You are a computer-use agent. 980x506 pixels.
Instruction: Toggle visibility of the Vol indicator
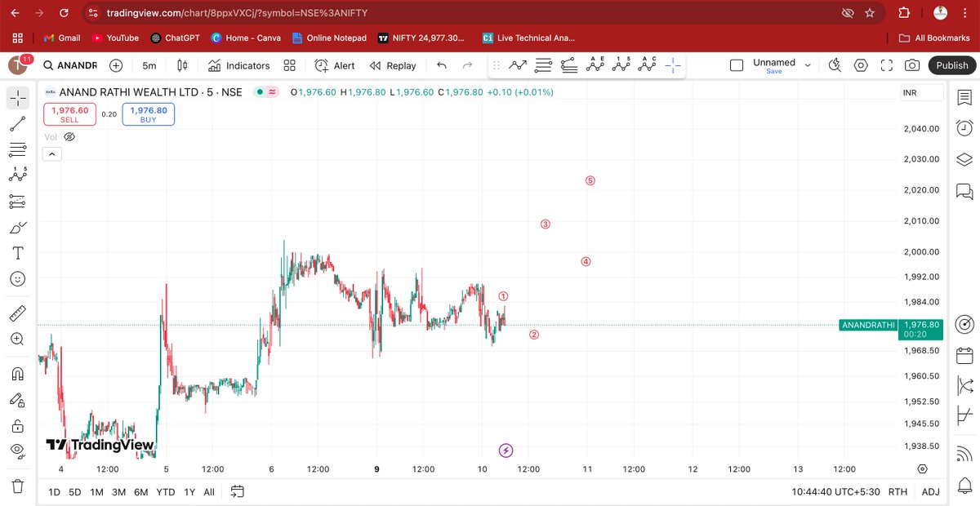point(69,136)
